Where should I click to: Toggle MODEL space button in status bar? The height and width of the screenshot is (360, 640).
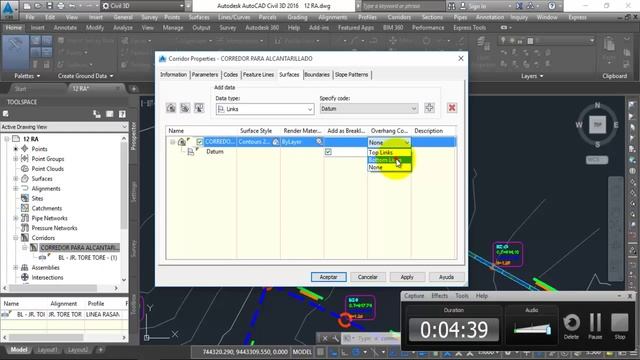302,351
